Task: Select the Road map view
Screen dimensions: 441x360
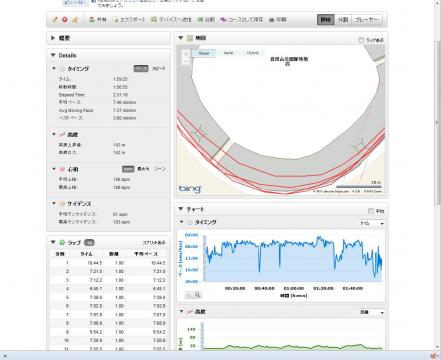Action: 204,53
